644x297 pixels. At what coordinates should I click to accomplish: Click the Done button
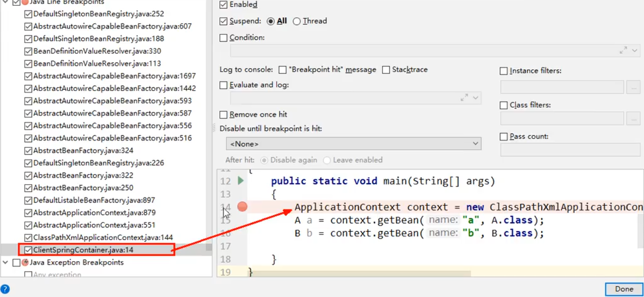coord(624,289)
